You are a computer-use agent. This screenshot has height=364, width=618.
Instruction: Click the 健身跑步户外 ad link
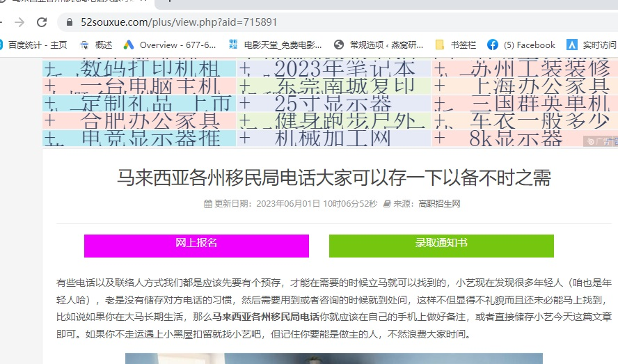coord(344,120)
